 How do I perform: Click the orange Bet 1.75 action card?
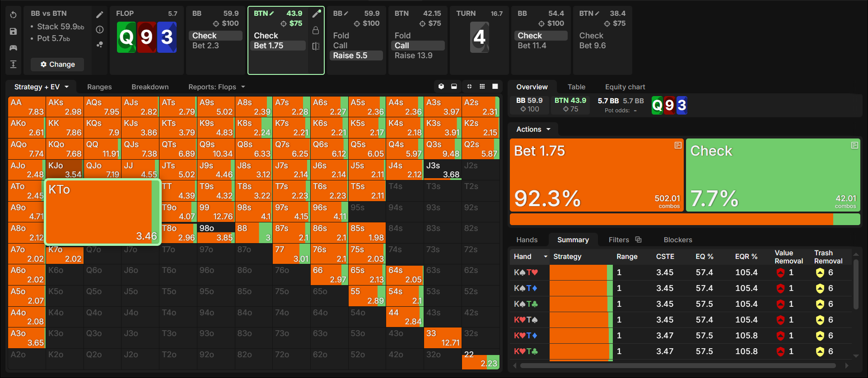(597, 175)
